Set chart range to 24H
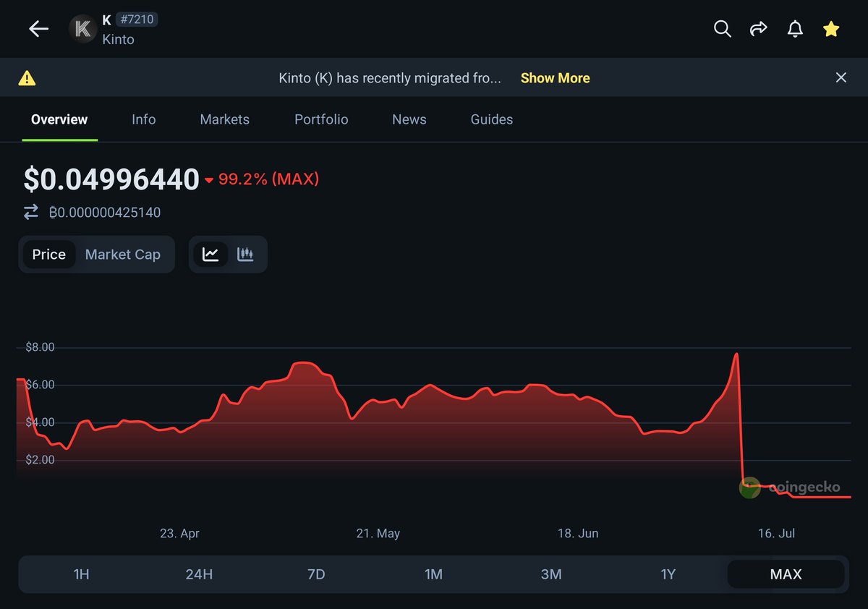This screenshot has width=868, height=609. [199, 574]
